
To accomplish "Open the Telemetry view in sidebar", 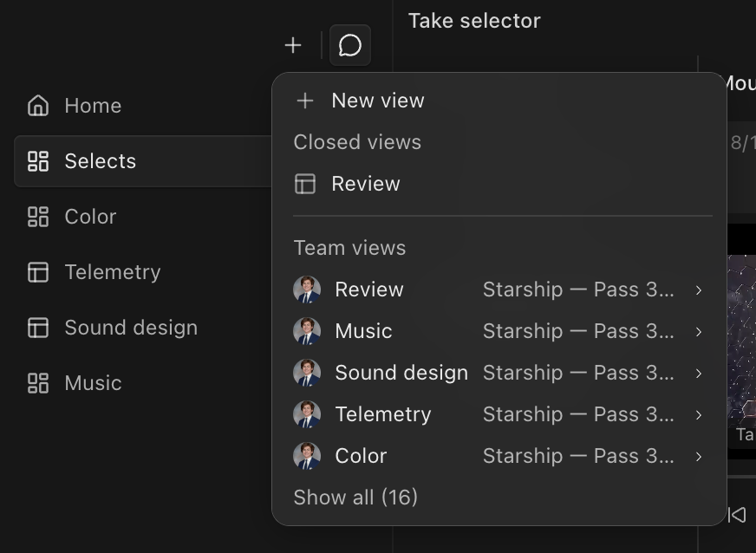I will (x=143, y=272).
